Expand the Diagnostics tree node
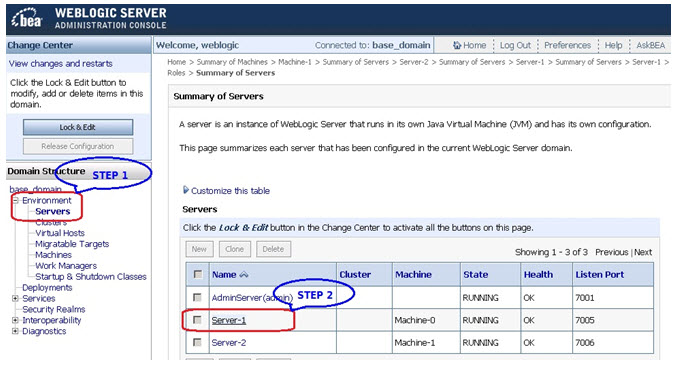The width and height of the screenshot is (679, 365). [x=15, y=331]
